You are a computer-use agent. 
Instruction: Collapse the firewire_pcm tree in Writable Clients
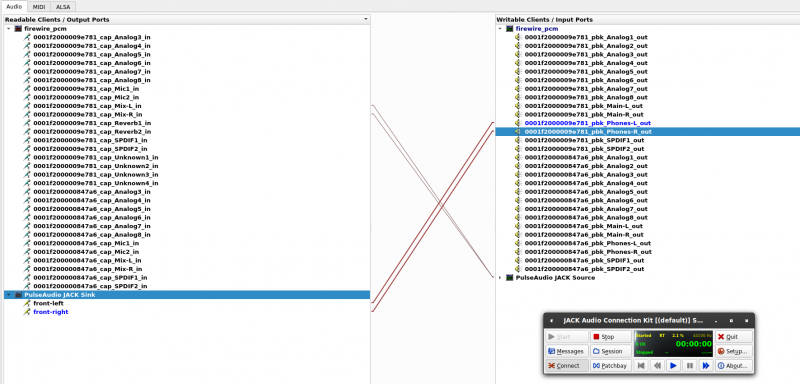point(500,29)
